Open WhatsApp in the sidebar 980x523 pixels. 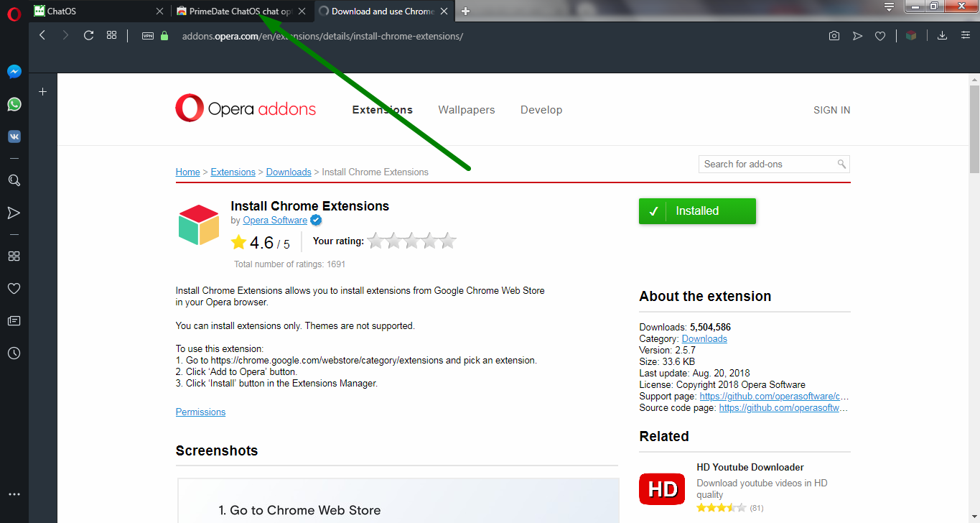tap(14, 104)
